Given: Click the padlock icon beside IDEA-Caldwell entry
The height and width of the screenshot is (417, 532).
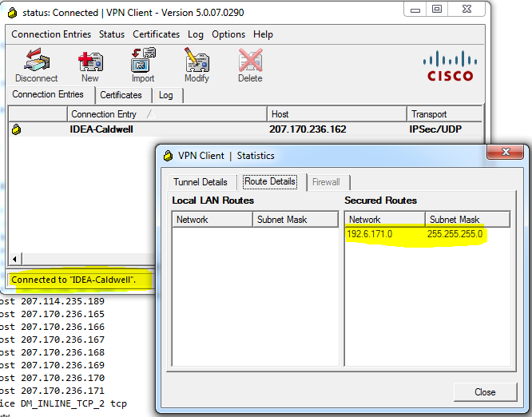Looking at the screenshot, I should (x=16, y=129).
